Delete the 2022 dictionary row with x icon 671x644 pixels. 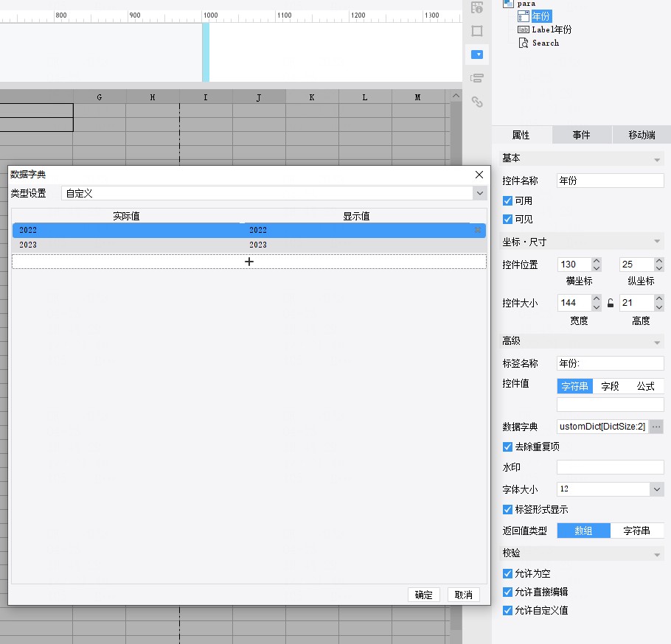point(478,230)
